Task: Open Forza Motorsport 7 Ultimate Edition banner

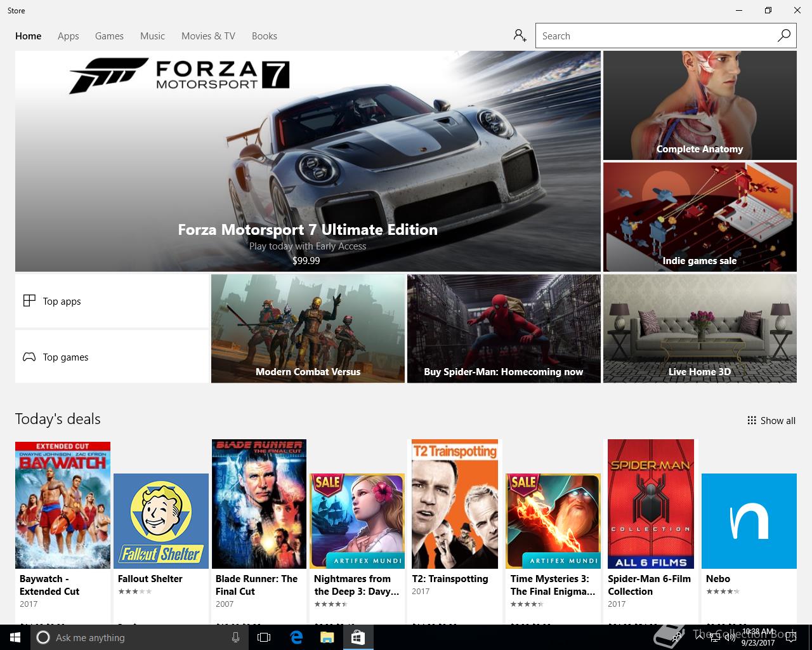Action: (308, 161)
